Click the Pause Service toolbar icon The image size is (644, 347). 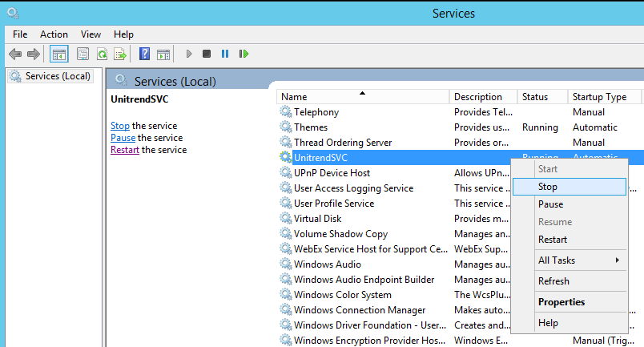coord(225,54)
